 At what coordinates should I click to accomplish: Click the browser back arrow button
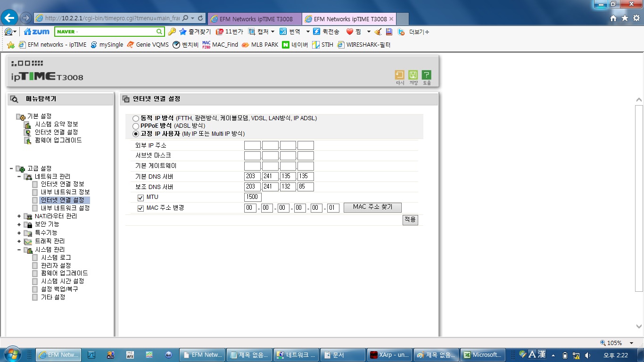10,18
